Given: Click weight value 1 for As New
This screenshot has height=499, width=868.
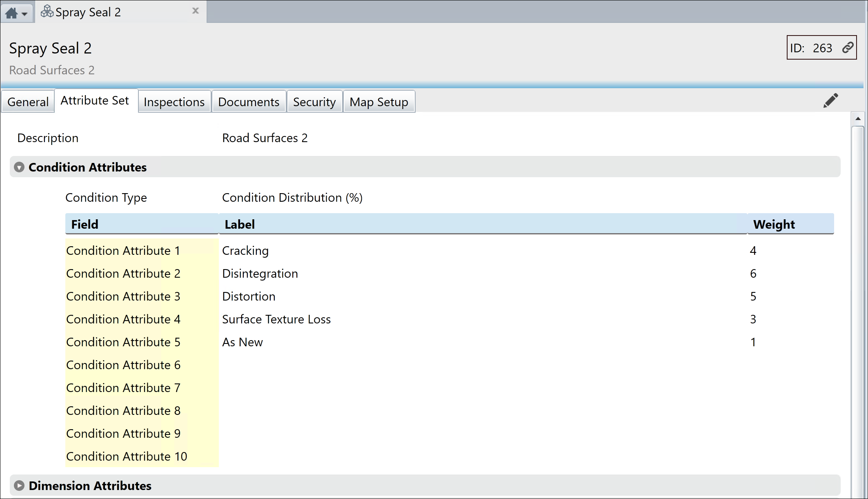Looking at the screenshot, I should (753, 342).
